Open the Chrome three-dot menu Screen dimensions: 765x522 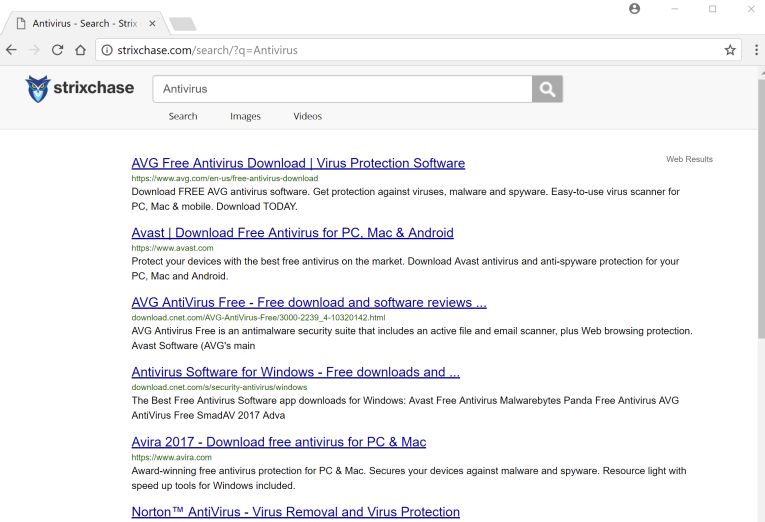755,50
